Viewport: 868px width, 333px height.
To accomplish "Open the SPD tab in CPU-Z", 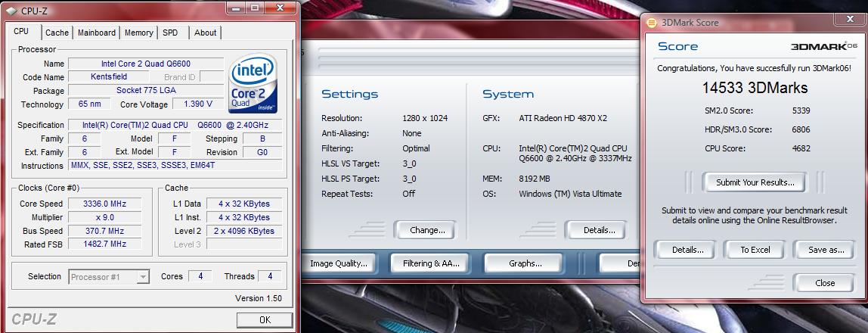I will [x=171, y=33].
